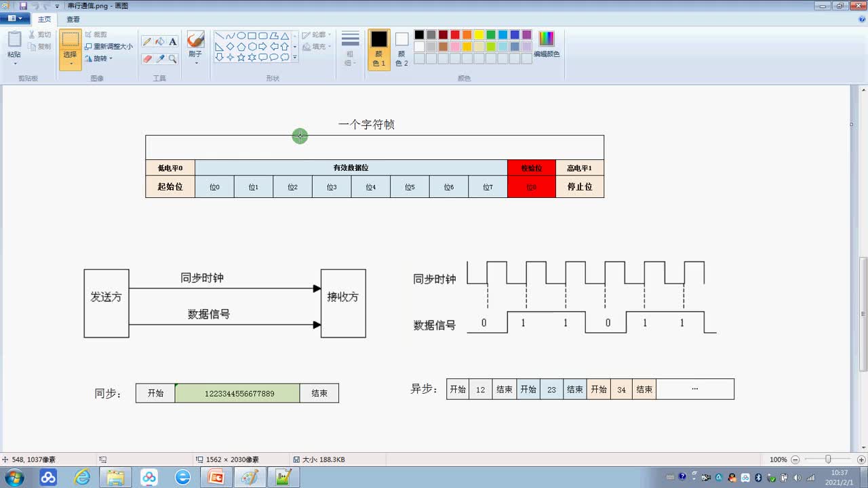Click the Brushes (刷子) icon
This screenshot has width=868, height=488.
coord(195,39)
